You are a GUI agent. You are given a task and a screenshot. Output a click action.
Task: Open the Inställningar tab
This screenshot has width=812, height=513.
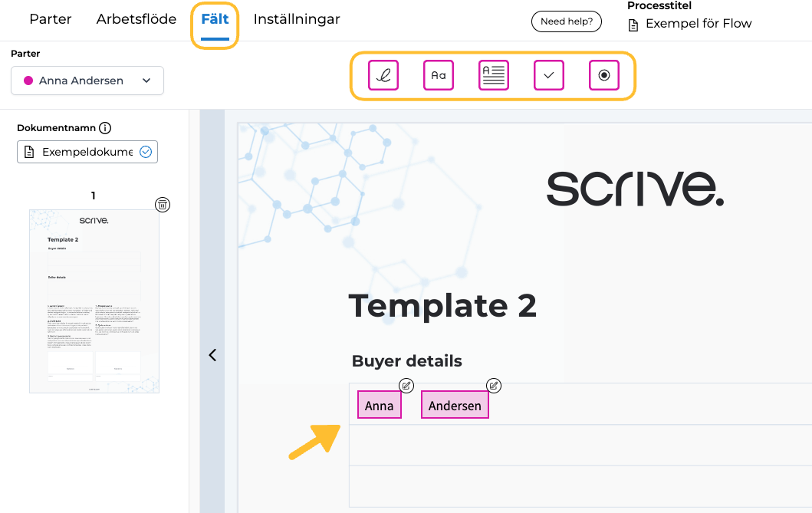(297, 19)
